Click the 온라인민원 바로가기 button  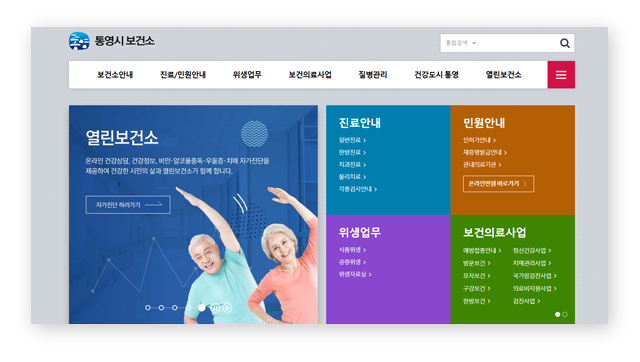498,184
